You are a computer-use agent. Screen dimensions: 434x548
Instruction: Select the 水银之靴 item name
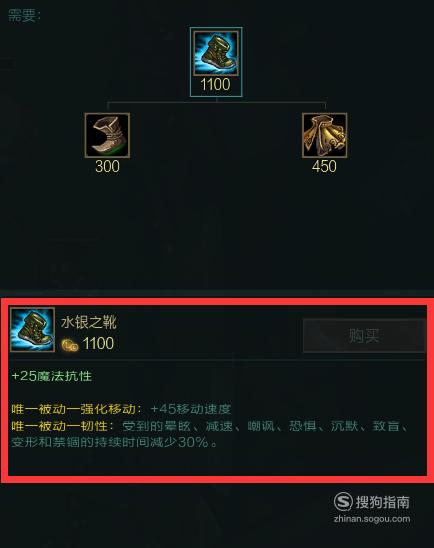coord(89,322)
